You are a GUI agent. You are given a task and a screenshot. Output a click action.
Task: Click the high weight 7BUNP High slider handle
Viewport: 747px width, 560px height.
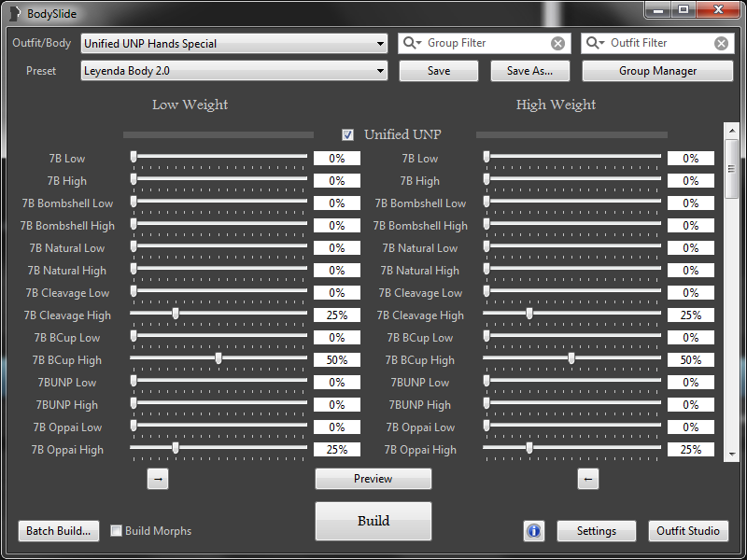tap(486, 403)
